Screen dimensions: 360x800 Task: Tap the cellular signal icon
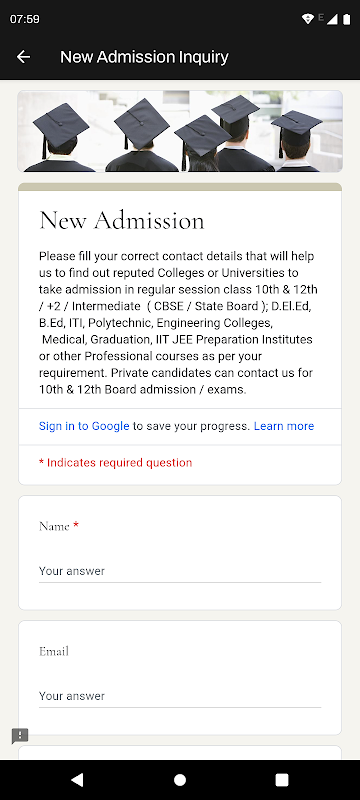pos(332,19)
